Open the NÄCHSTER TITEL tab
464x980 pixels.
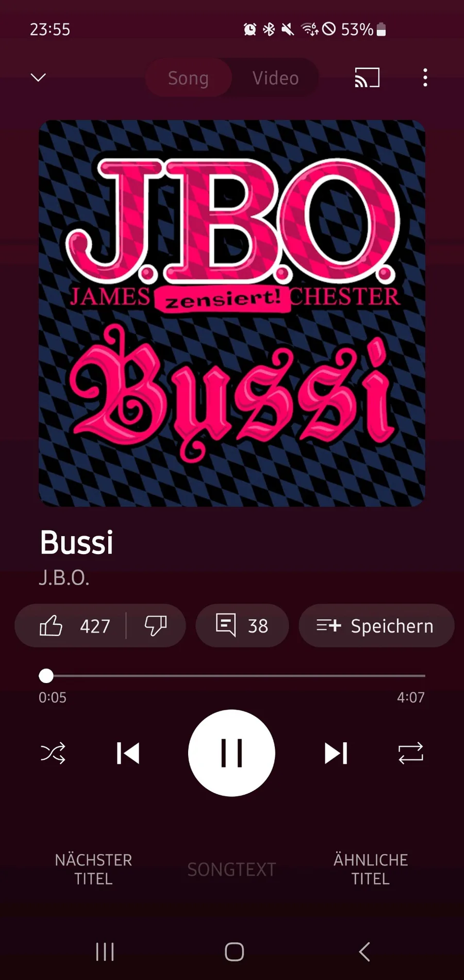[x=93, y=869]
